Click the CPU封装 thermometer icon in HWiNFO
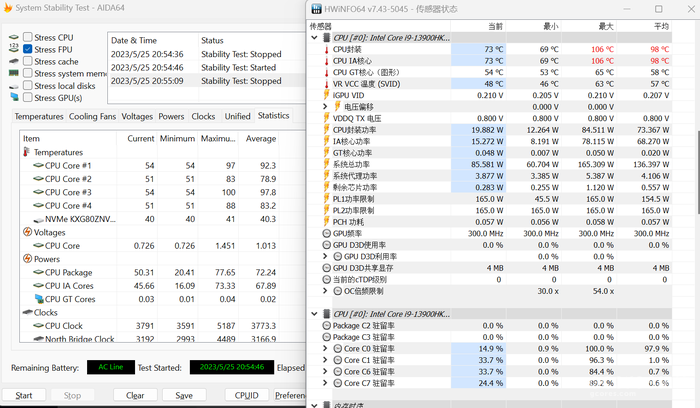Image resolution: width=700 pixels, height=408 pixels. (326, 48)
